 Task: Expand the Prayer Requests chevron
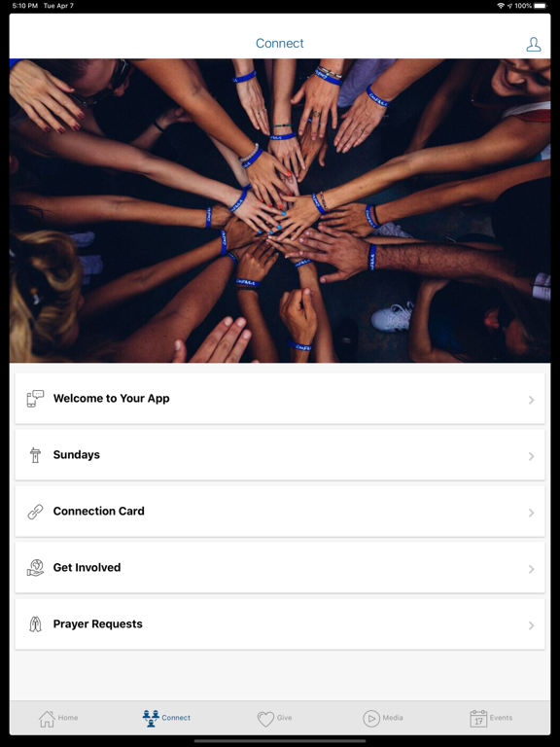point(532,625)
